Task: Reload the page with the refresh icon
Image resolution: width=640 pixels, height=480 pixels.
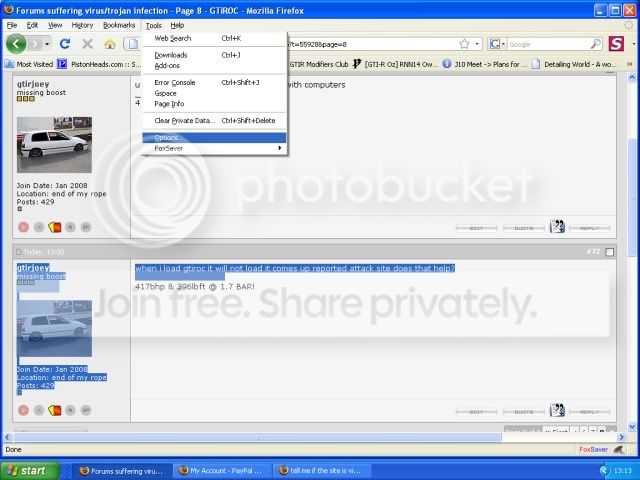Action: click(x=65, y=44)
